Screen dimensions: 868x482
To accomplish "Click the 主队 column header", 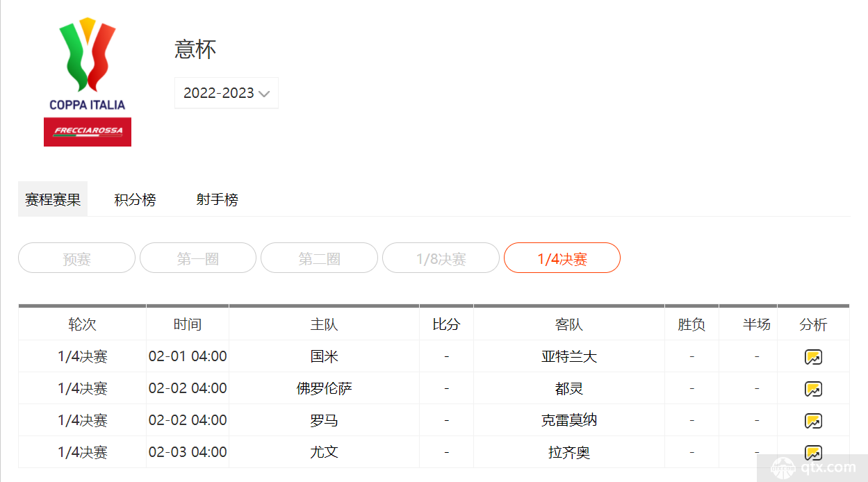I will (x=325, y=324).
